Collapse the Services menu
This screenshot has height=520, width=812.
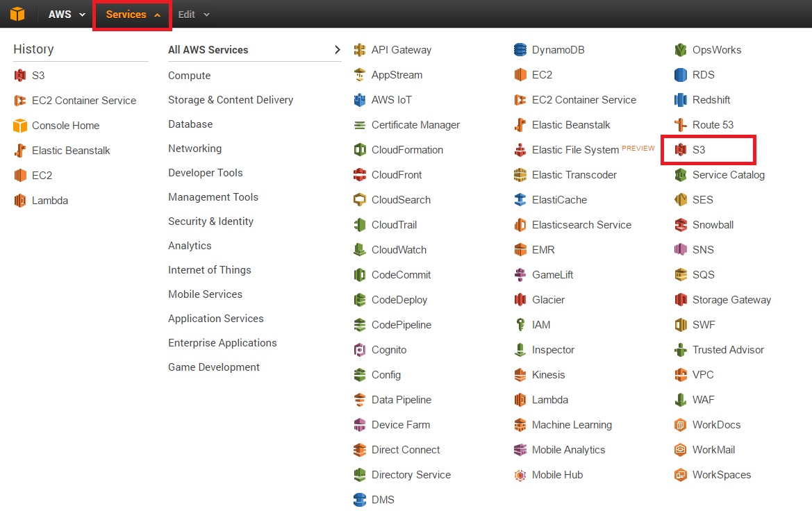pos(133,15)
